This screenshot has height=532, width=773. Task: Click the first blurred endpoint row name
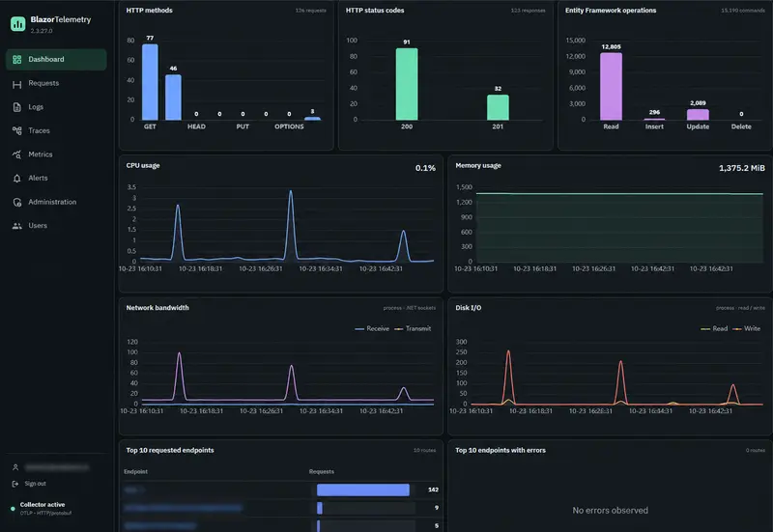[x=133, y=490]
